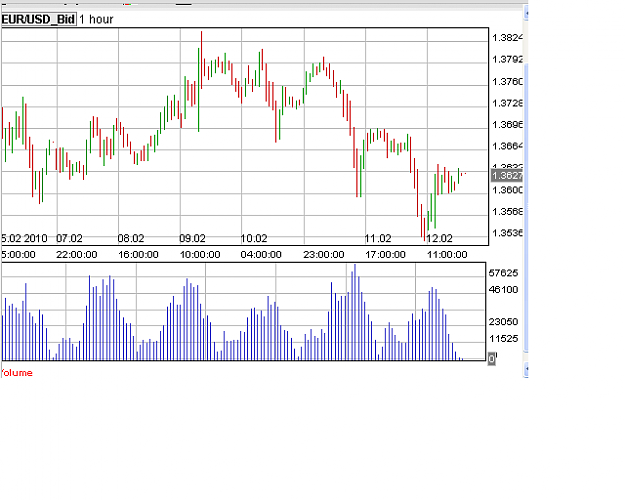Click the 1.3792 price axis label
This screenshot has height=500, width=625.
(507, 59)
